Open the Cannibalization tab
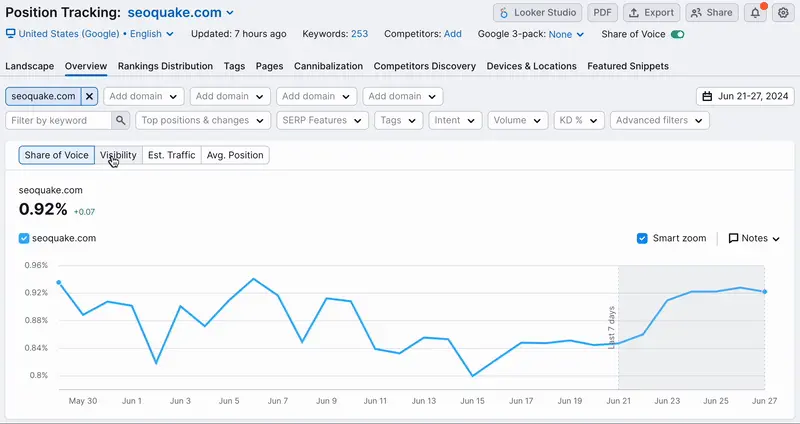Screen dimensions: 800x424 [329, 66]
